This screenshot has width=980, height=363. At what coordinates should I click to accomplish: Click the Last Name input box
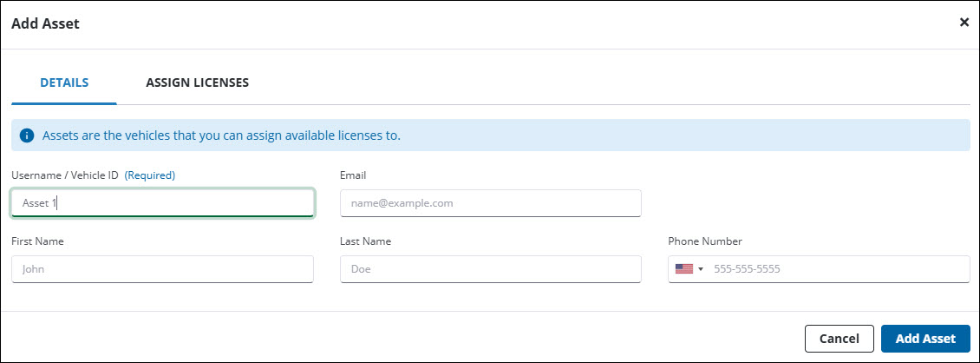[x=490, y=269]
